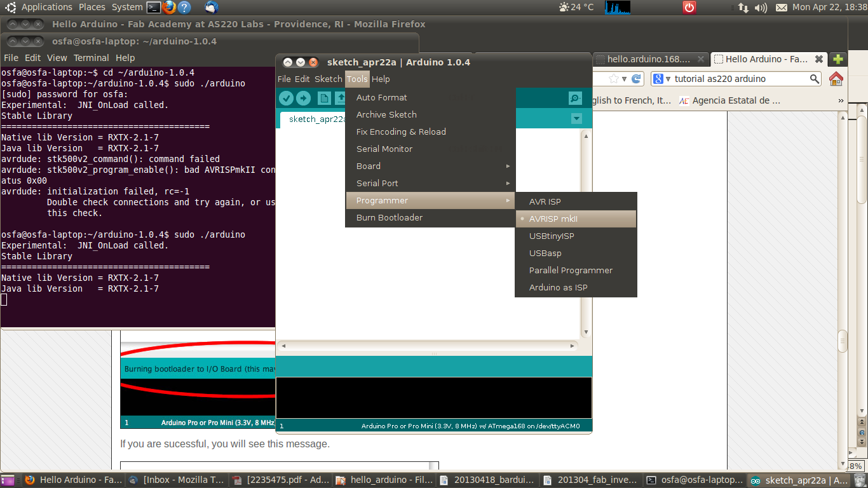Choose Auto Format from Tools menu
868x488 pixels.
coord(430,97)
